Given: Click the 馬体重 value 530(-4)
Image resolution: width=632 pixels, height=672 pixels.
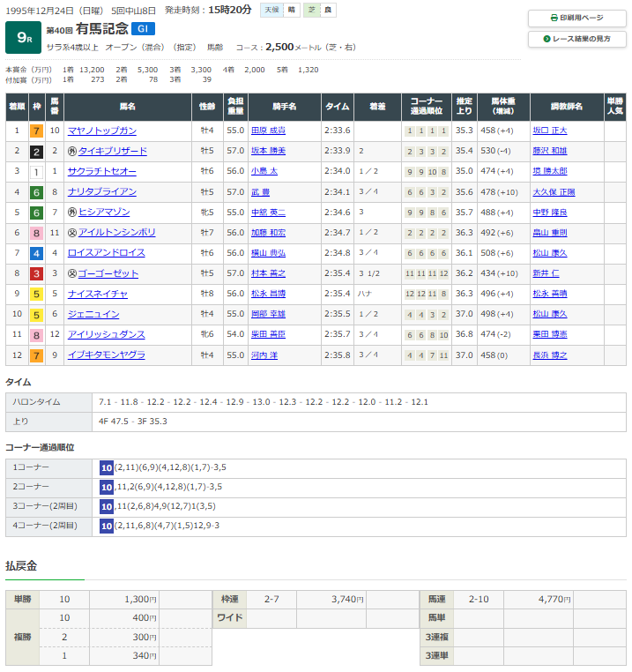Looking at the screenshot, I should (495, 151).
